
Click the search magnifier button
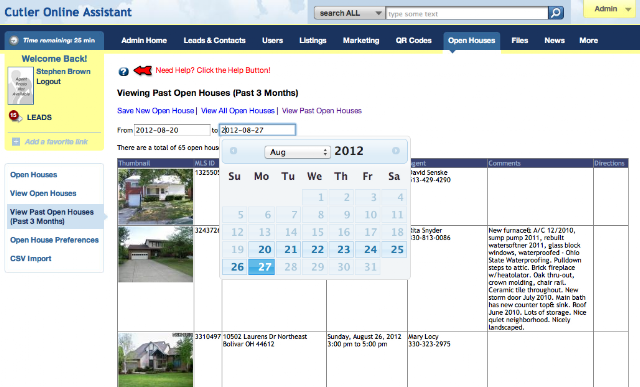pyautogui.click(x=556, y=13)
